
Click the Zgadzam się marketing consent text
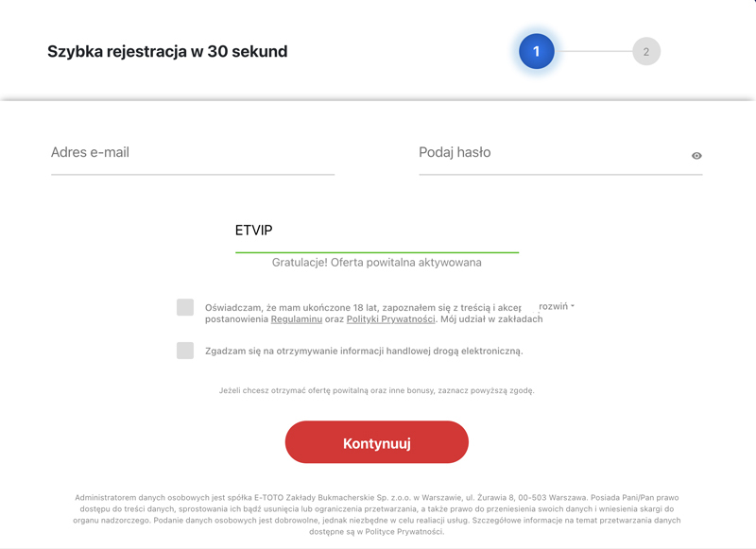tap(364, 351)
